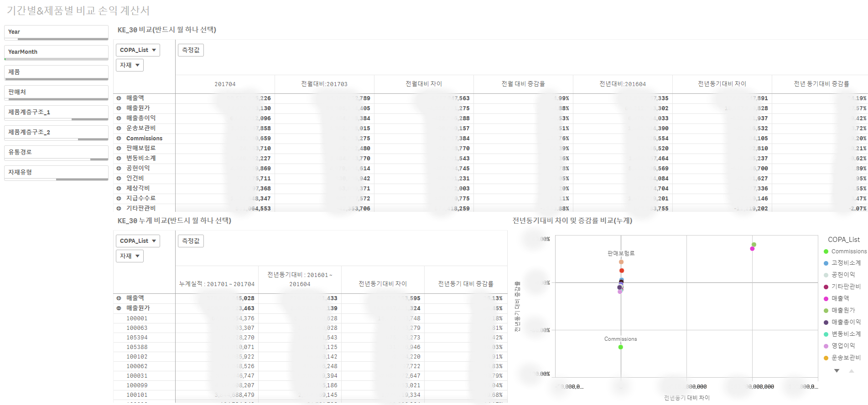Viewport: 868px width, 405px height.
Task: Select 기타판관비 legend item
Action: point(842,287)
